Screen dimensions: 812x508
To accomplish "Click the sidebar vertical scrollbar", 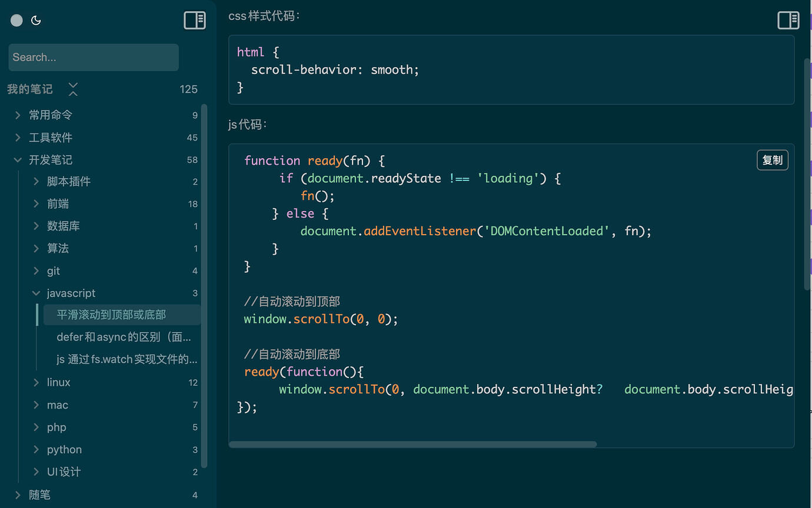I will pos(204,286).
